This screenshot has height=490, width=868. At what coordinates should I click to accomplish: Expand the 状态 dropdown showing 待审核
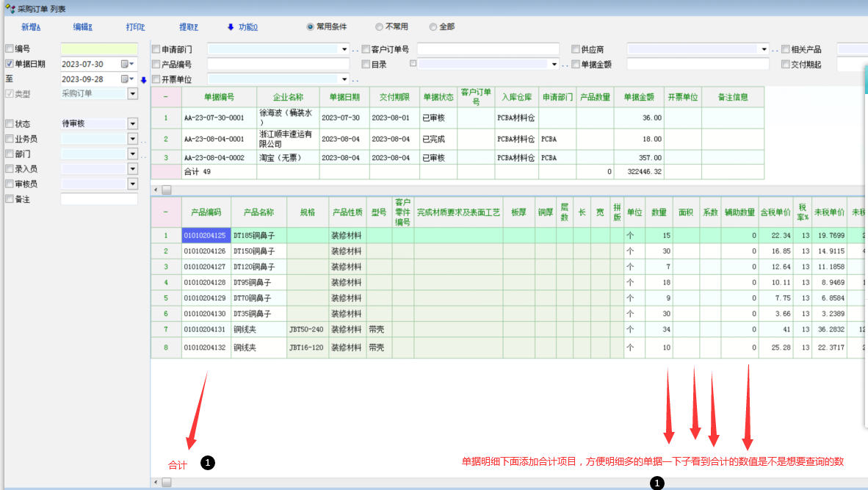pyautogui.click(x=132, y=124)
